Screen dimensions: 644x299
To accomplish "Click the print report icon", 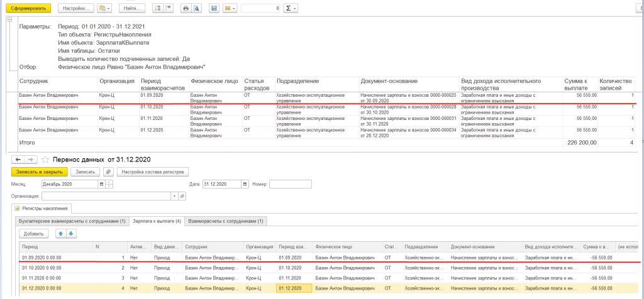I will 186,8.
